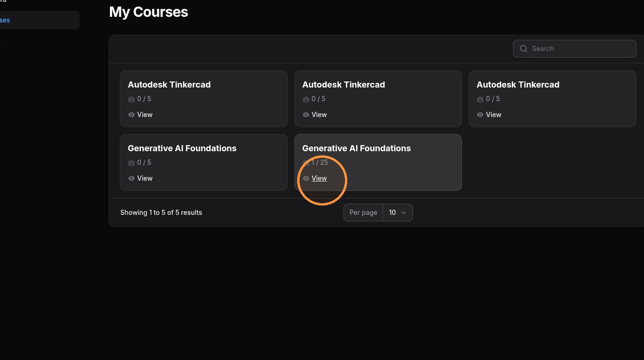644x360 pixels.
Task: Click eye icon on Generative AI Foundations 1 / 25 card
Action: 306,178
